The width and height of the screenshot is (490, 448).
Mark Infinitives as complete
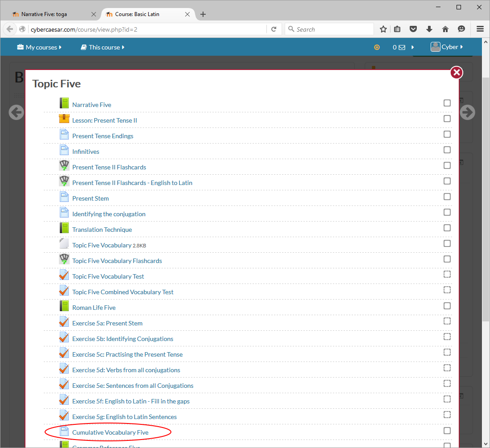447,150
